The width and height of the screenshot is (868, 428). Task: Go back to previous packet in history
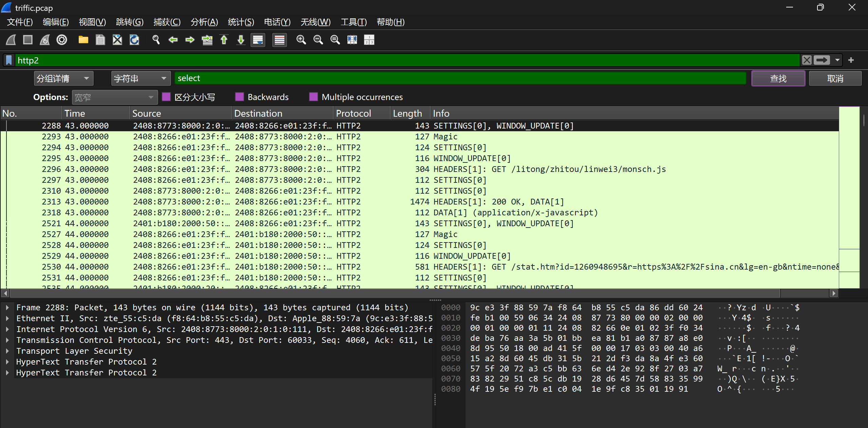pyautogui.click(x=173, y=40)
